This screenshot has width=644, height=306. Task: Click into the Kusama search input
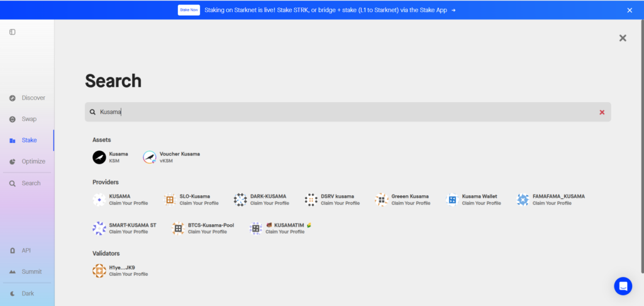click(346, 112)
